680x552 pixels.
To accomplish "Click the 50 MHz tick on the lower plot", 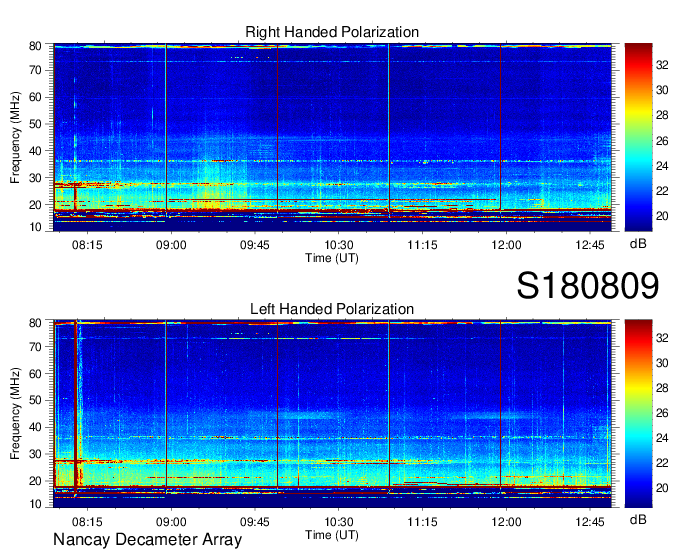I will pyautogui.click(x=35, y=401).
